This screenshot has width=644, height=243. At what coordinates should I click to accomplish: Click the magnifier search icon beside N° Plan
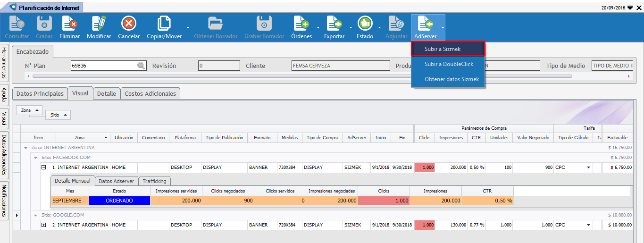[141, 66]
